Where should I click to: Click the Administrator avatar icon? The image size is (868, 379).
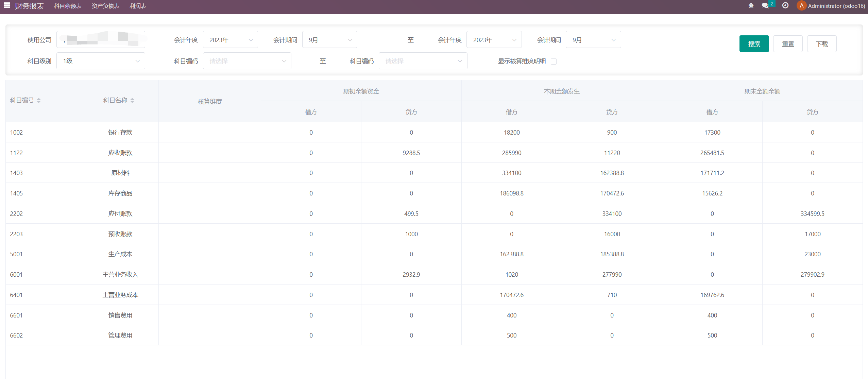pyautogui.click(x=801, y=5)
